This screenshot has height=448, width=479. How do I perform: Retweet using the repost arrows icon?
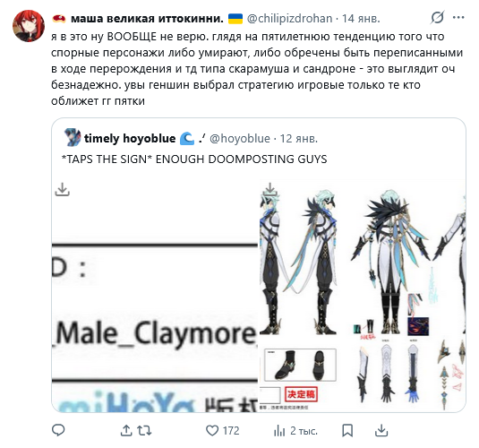point(144,431)
